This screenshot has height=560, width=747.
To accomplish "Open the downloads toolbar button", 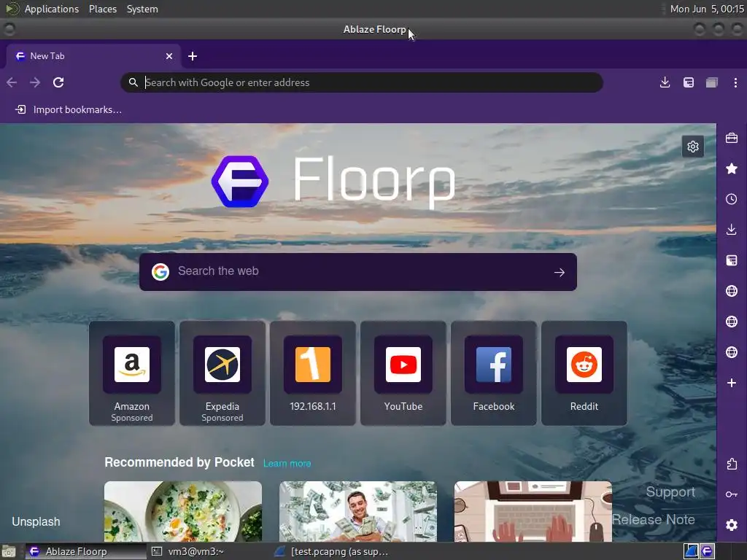I will [x=665, y=82].
